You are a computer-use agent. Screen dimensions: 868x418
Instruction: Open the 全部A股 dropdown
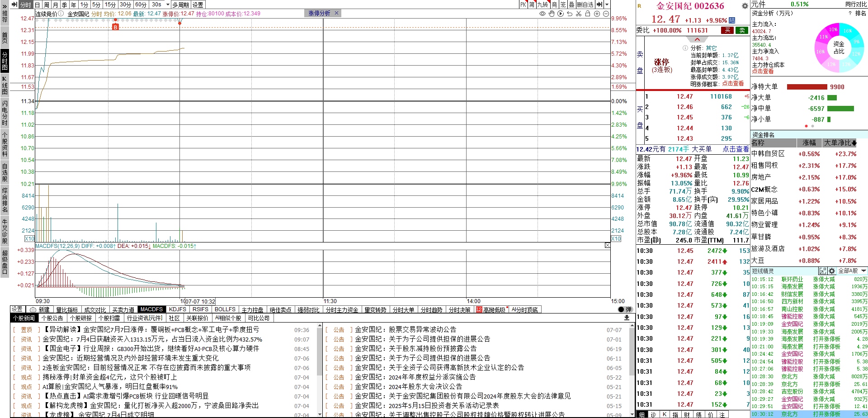[x=852, y=271]
